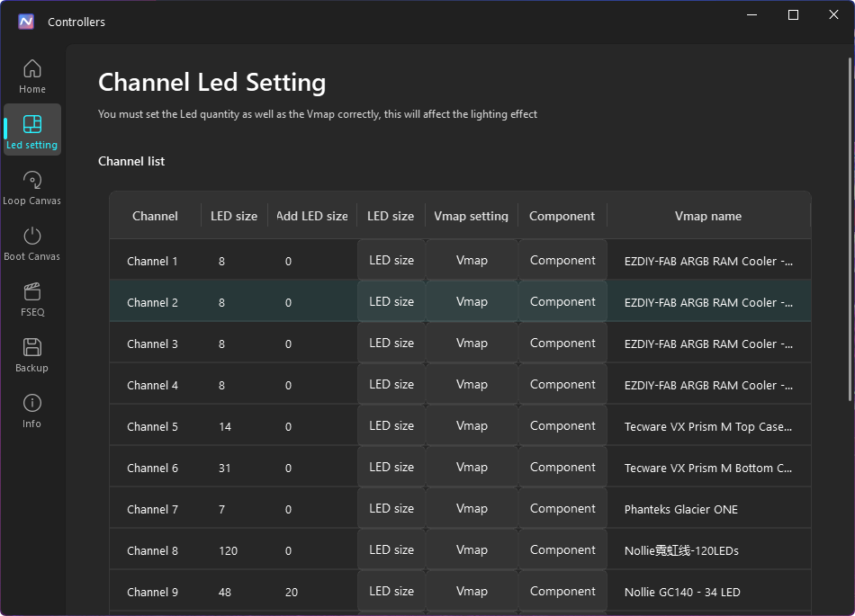Open Vmap for Channel 4
The image size is (855, 616).
click(472, 385)
